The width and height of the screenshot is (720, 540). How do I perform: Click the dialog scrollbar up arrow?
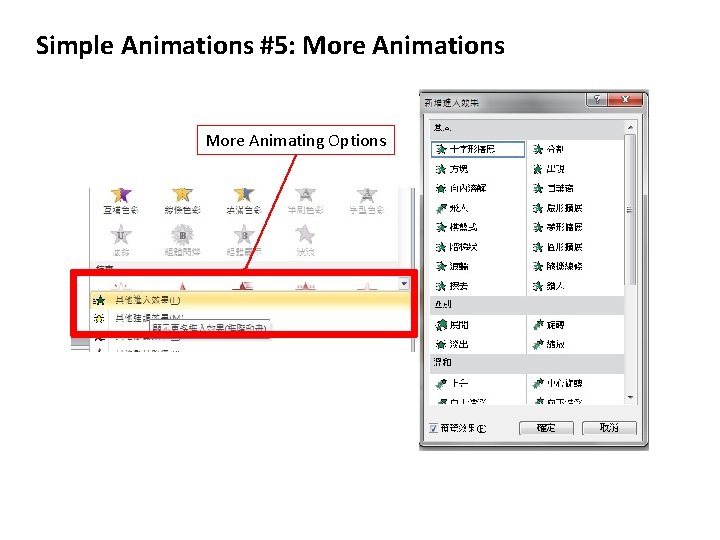[630, 127]
